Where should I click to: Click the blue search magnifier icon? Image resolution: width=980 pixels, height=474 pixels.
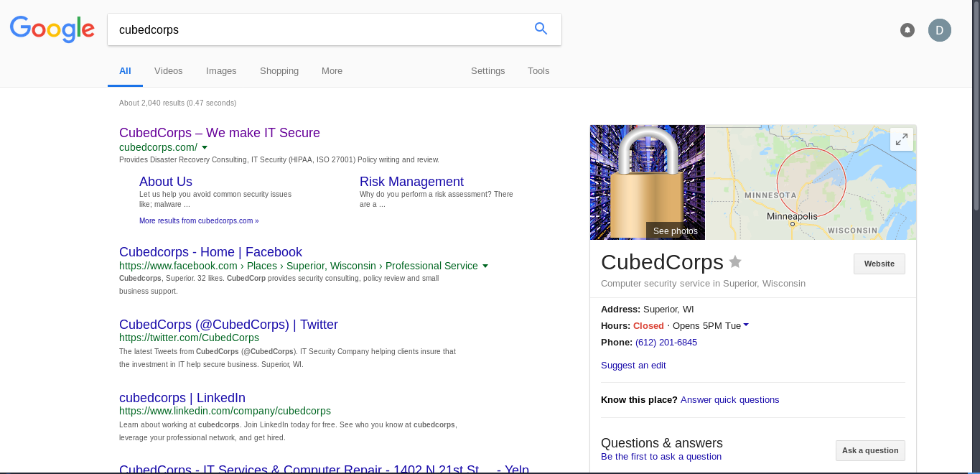(541, 29)
